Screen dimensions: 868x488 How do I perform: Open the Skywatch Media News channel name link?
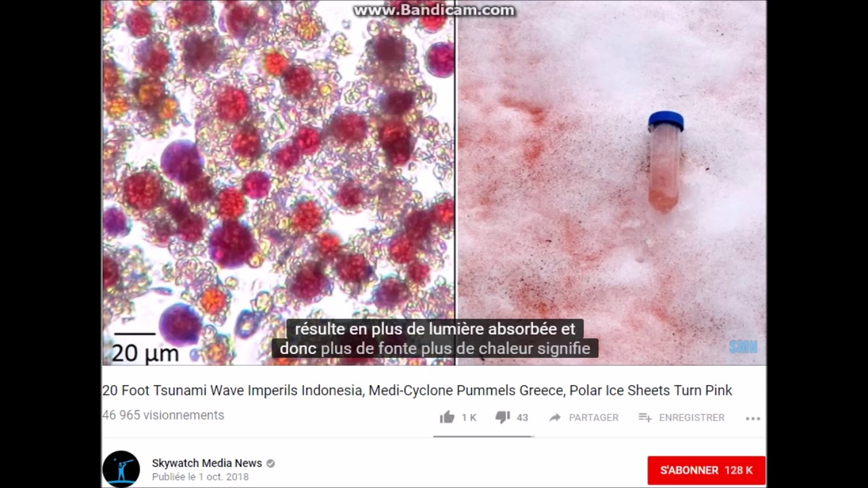[207, 464]
